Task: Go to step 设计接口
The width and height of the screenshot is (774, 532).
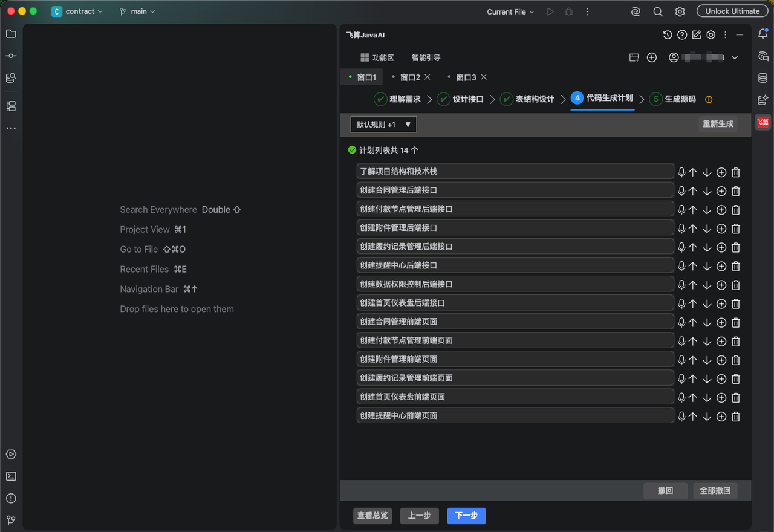Action: [x=461, y=99]
